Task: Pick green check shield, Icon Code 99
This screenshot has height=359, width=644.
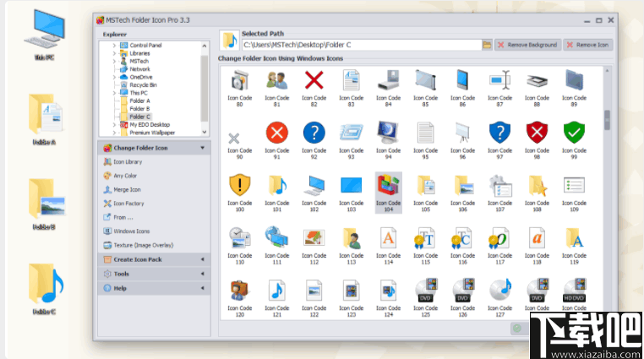Action: (x=574, y=133)
